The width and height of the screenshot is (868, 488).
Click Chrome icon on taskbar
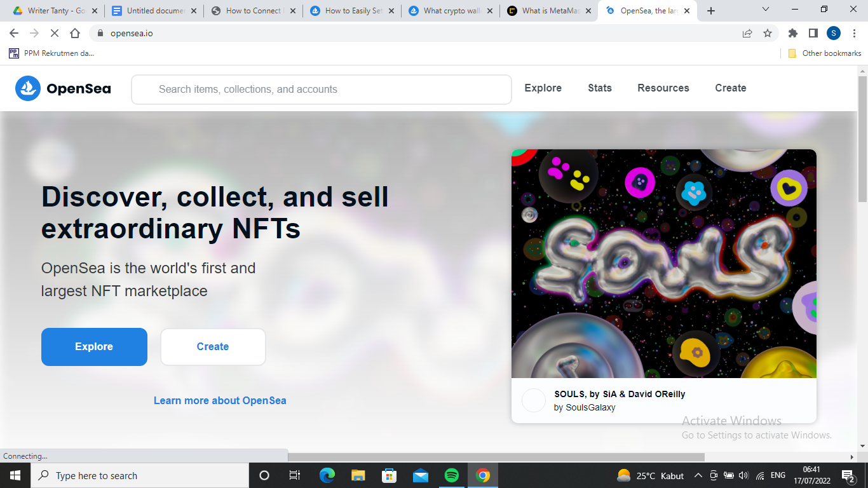483,475
